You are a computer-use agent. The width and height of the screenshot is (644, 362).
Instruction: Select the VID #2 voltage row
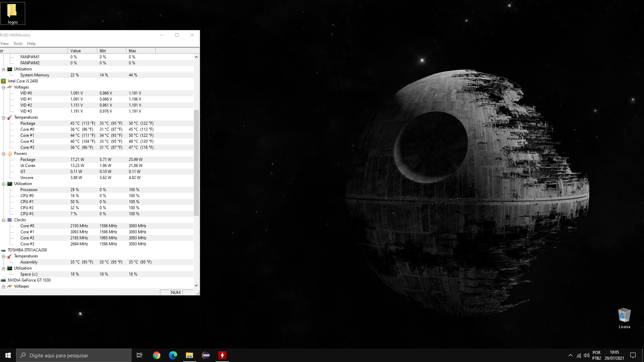97,105
